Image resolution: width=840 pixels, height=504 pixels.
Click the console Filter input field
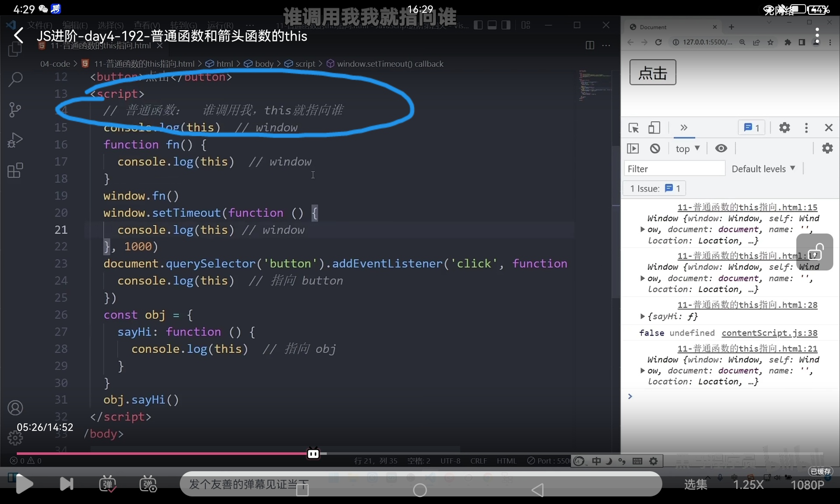(674, 169)
